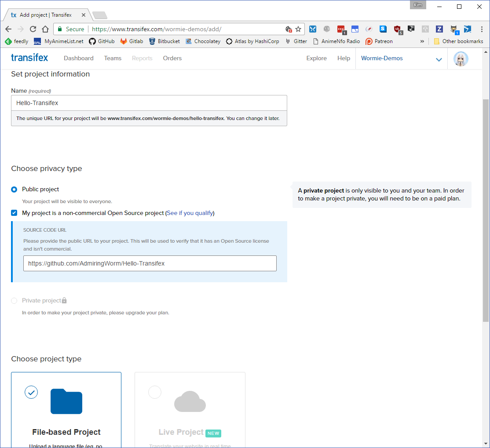
Task: Open the MyAnimeList.net bookmark
Action: (x=59, y=41)
